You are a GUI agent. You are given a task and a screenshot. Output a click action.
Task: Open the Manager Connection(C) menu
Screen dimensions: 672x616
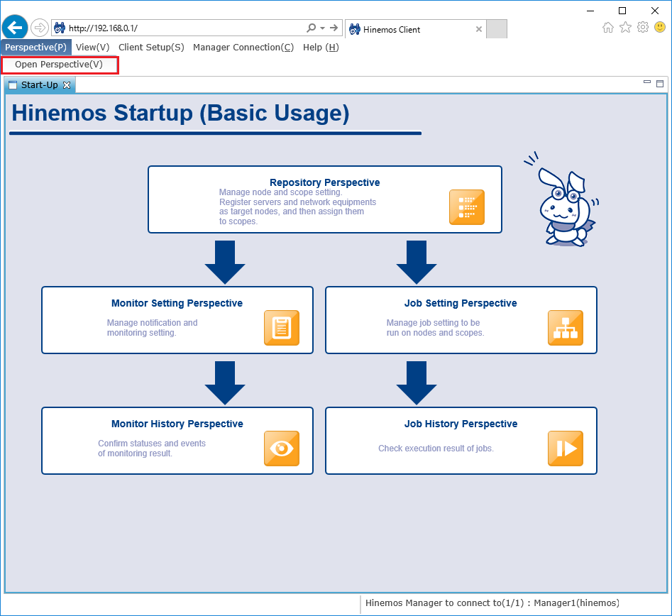(243, 47)
